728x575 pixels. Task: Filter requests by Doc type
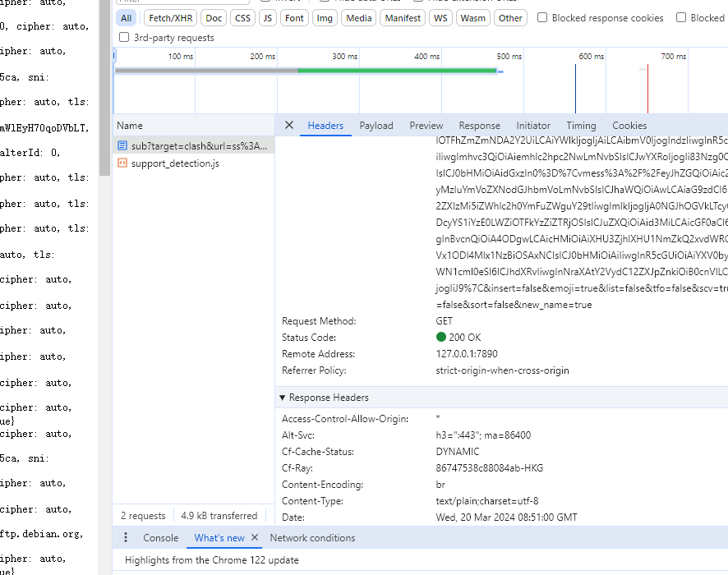pos(214,18)
